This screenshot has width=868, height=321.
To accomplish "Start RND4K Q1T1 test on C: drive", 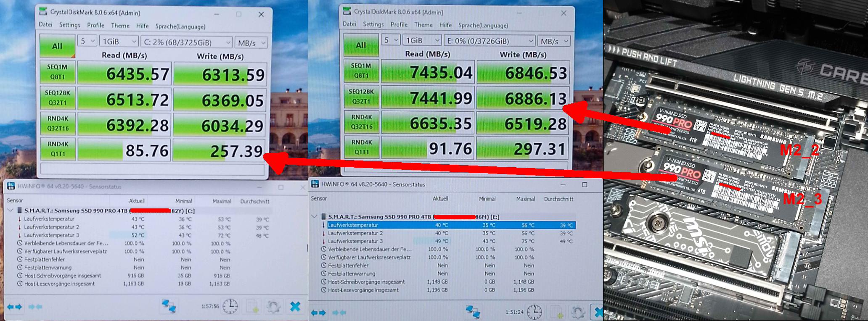I will tap(58, 149).
